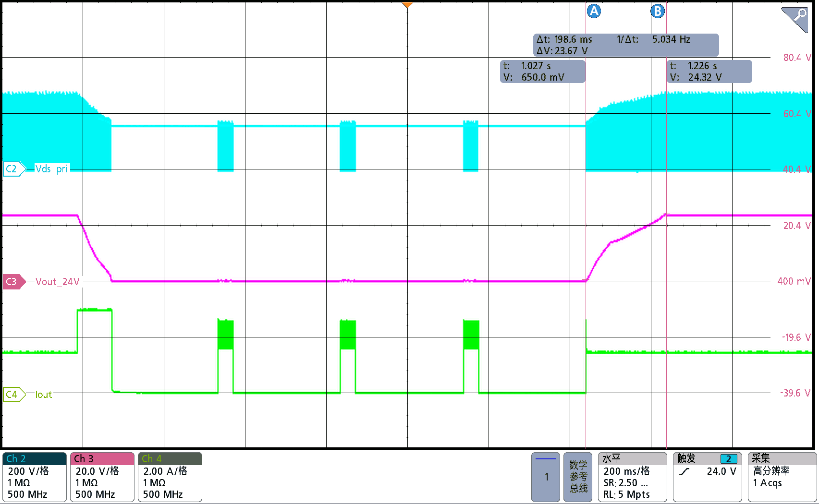Screen dimensions: 819x504
Task: Click the C3 channel handle
Action: click(13, 281)
